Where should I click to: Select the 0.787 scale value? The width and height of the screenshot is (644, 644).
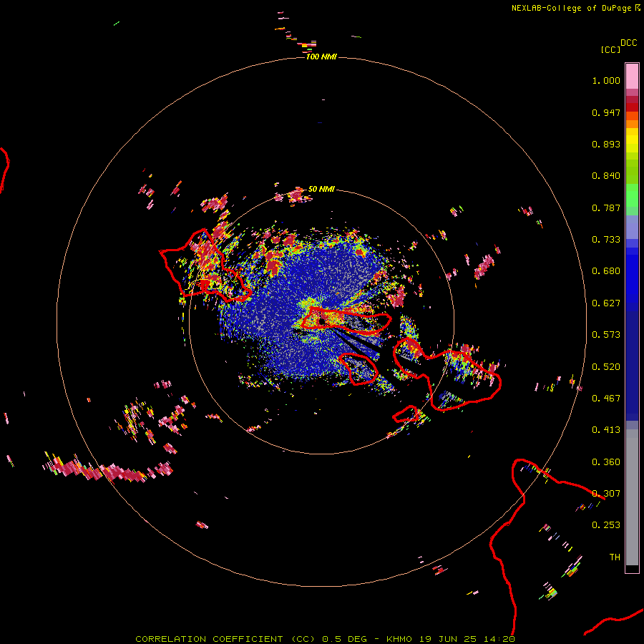point(606,208)
